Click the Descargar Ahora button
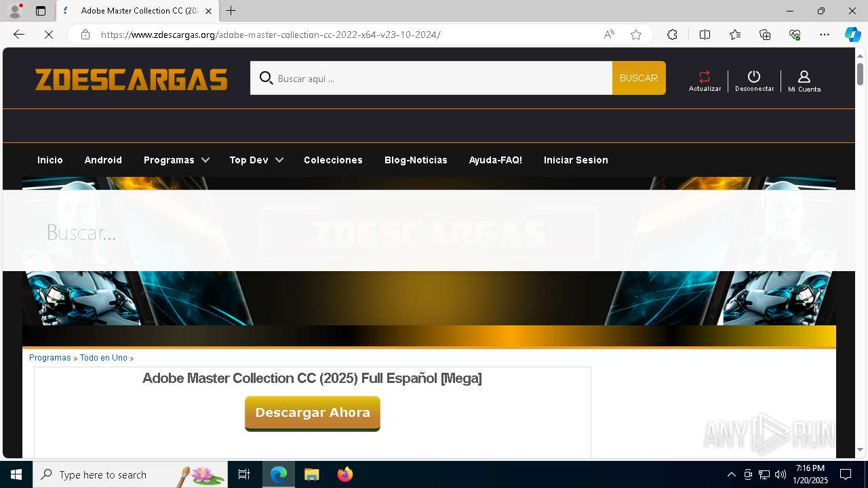Image resolution: width=868 pixels, height=488 pixels. [313, 413]
